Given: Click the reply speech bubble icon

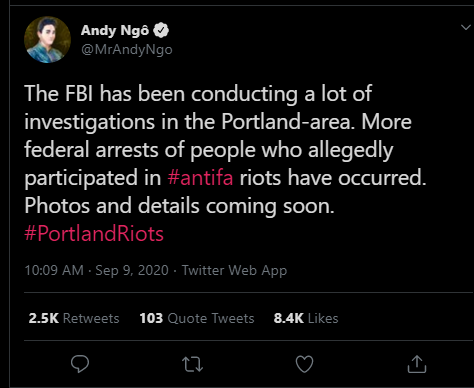Looking at the screenshot, I should pyautogui.click(x=80, y=364).
